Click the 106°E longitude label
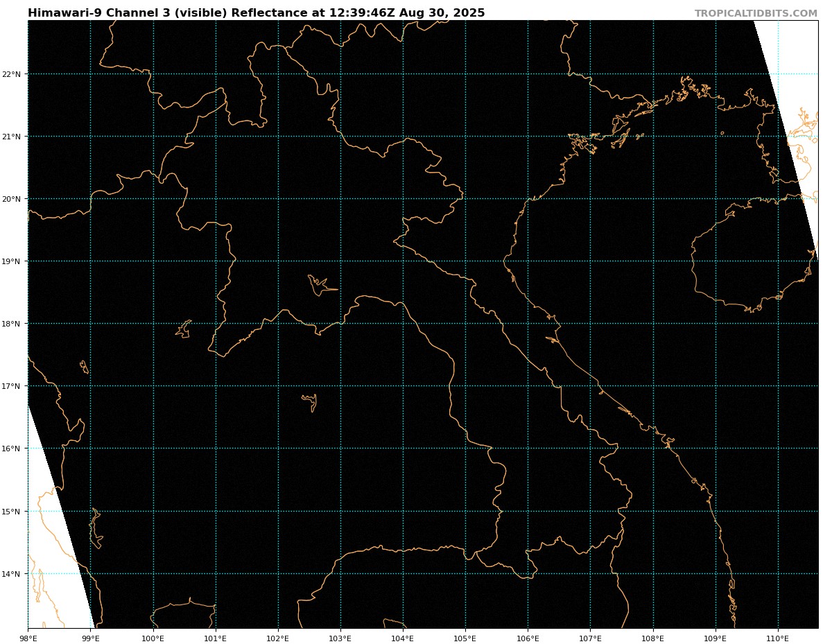832x644 pixels. pyautogui.click(x=528, y=638)
